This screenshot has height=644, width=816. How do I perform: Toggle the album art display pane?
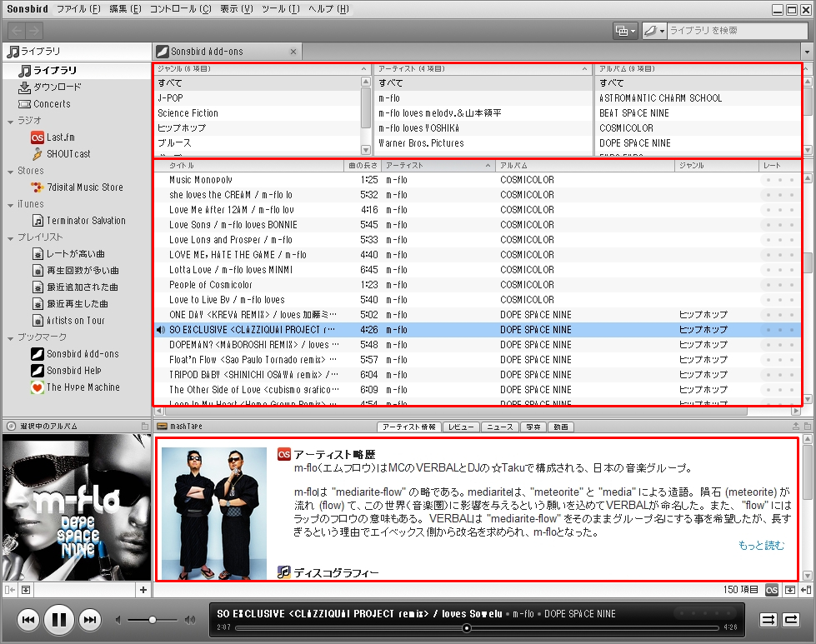tap(26, 590)
